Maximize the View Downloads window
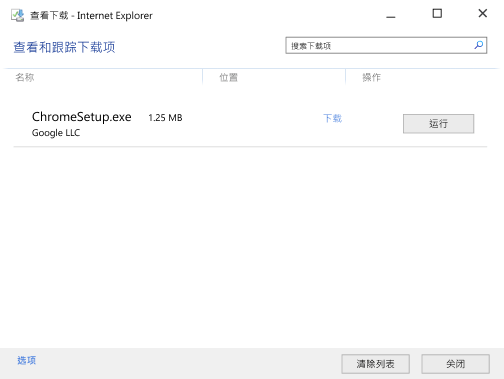Image resolution: width=504 pixels, height=379 pixels. click(x=437, y=14)
